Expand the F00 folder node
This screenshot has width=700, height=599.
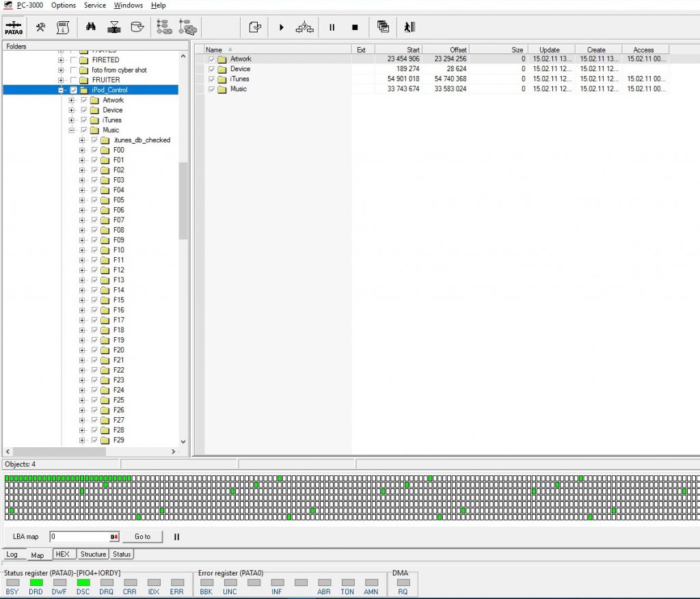tap(82, 150)
